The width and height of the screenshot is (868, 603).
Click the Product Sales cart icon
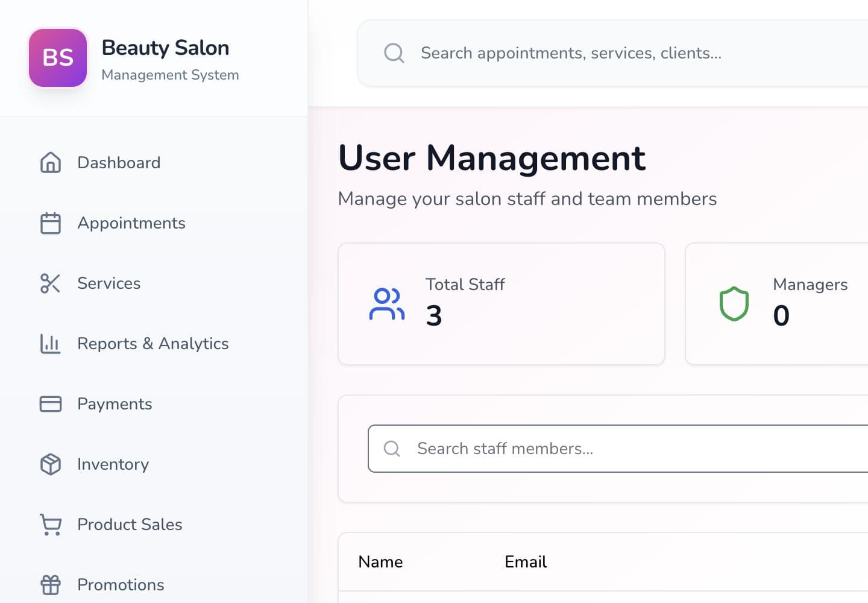51,525
